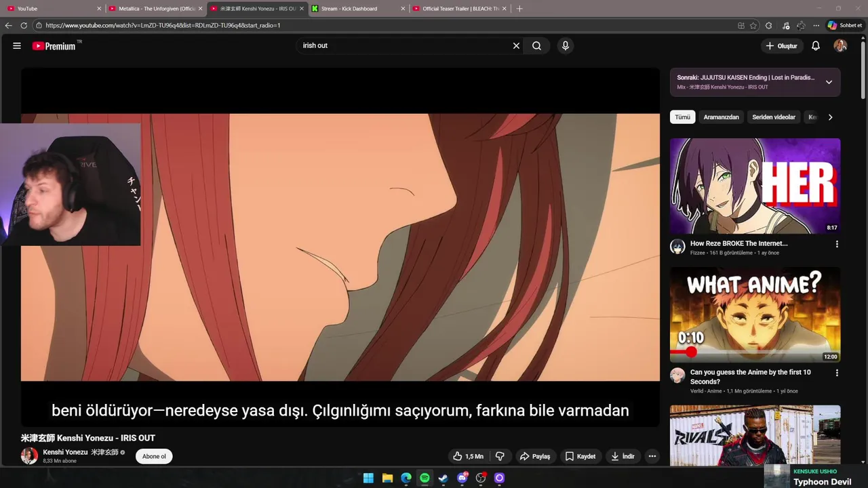Expand the Sonraki mix playlist panel

(x=829, y=82)
